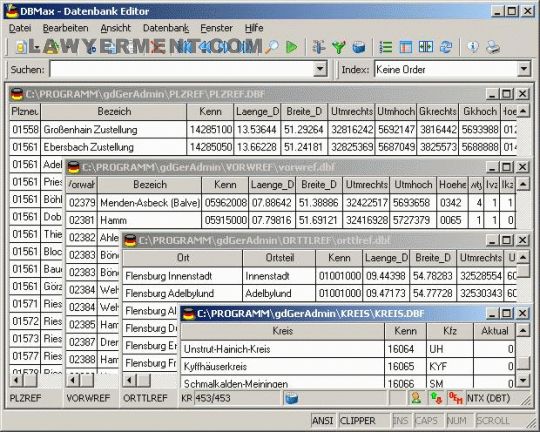Click the table layout toolbar icon
540x432 pixels.
[x=405, y=47]
